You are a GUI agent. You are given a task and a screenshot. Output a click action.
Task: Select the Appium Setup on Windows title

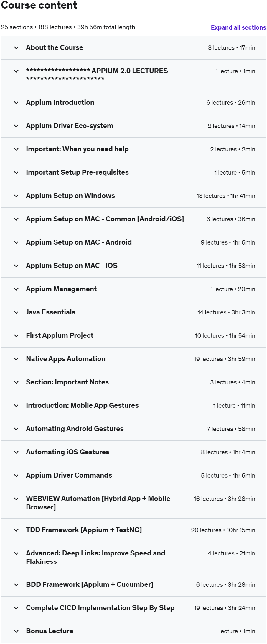click(x=70, y=196)
